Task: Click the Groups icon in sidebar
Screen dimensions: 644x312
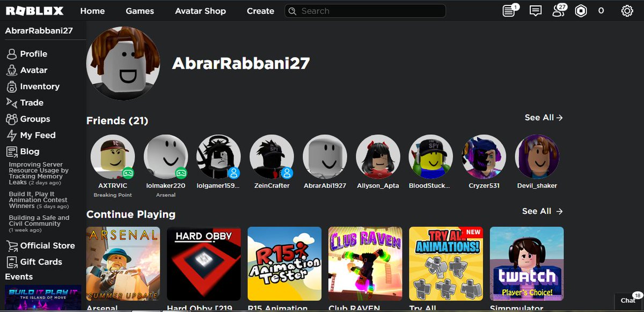Action: [x=11, y=119]
